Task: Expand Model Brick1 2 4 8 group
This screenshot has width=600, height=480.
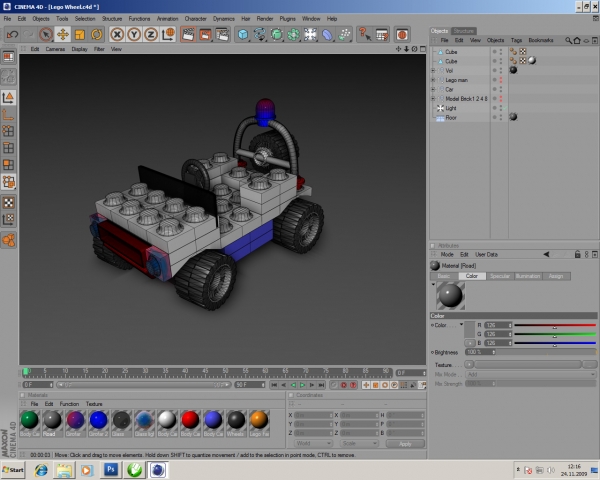Action: pos(433,99)
